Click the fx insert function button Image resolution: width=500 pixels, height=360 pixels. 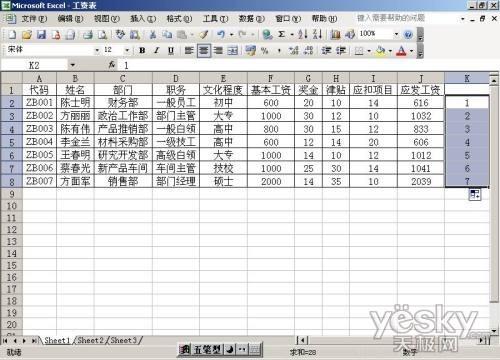pos(112,65)
